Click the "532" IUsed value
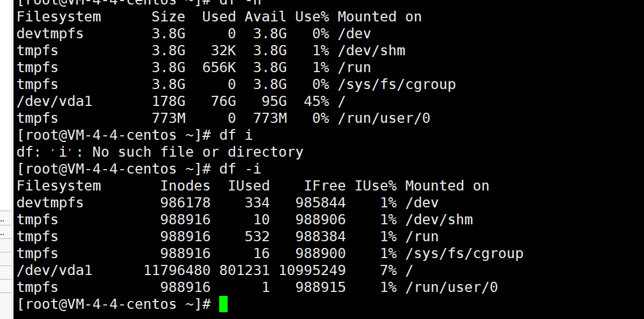644x319 pixels. coord(257,236)
